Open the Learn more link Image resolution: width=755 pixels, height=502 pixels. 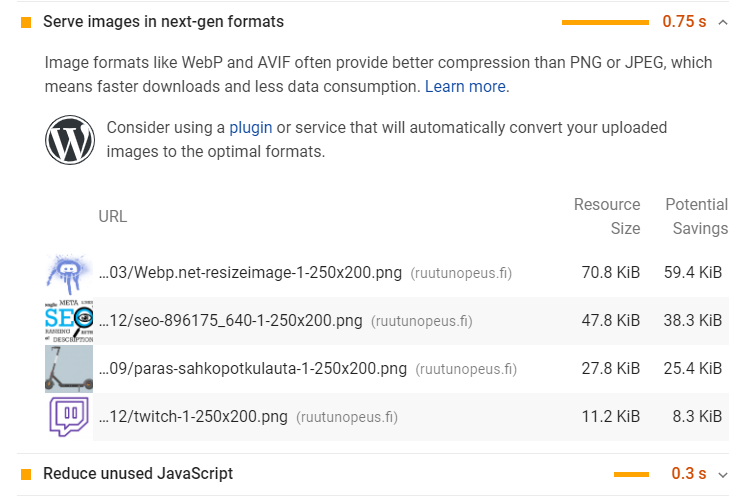pos(465,87)
